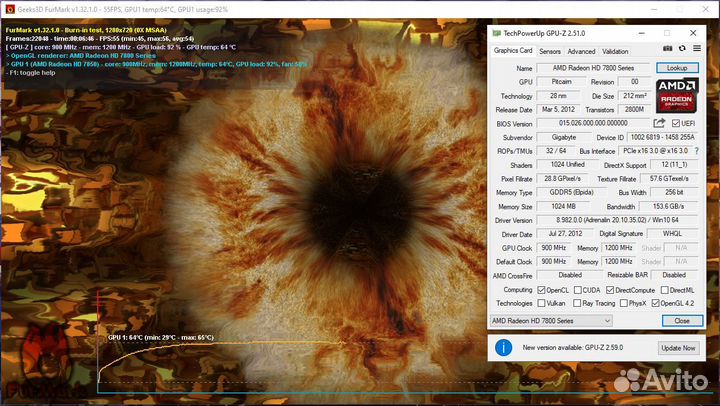Click the Memory Size 1024 MB value
The height and width of the screenshot is (406, 720).
(563, 206)
